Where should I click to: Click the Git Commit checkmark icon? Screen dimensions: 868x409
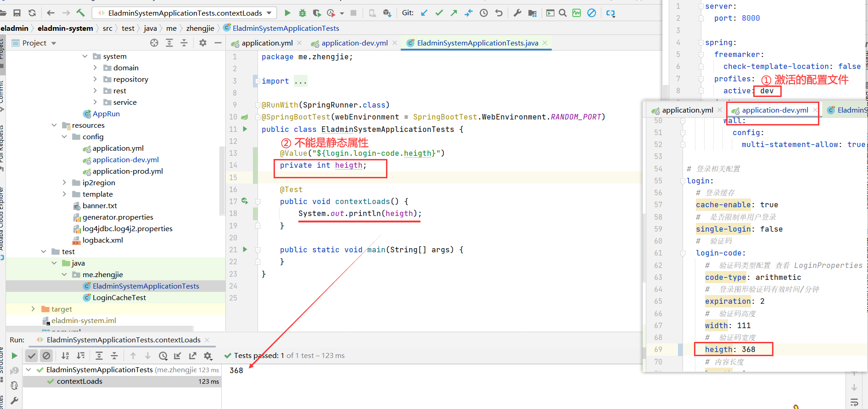[439, 13]
